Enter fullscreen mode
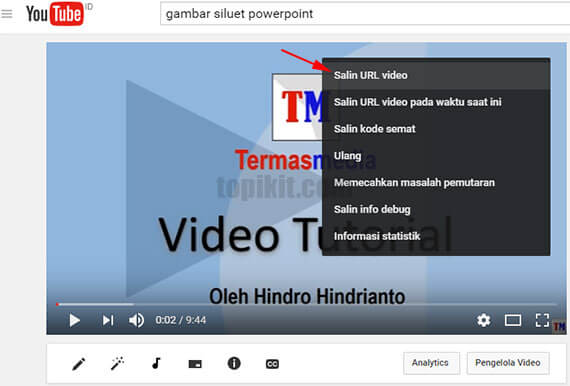 [542, 320]
